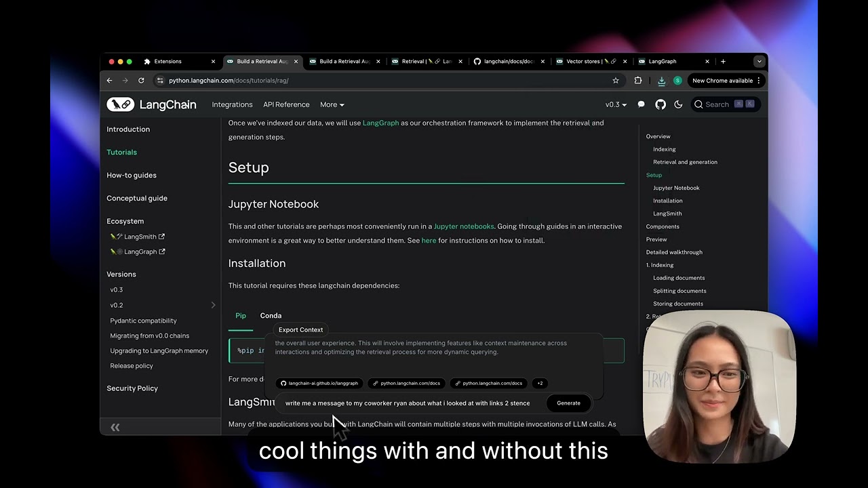The width and height of the screenshot is (868, 488).
Task: Select the Pip installation tab
Action: [x=241, y=315]
